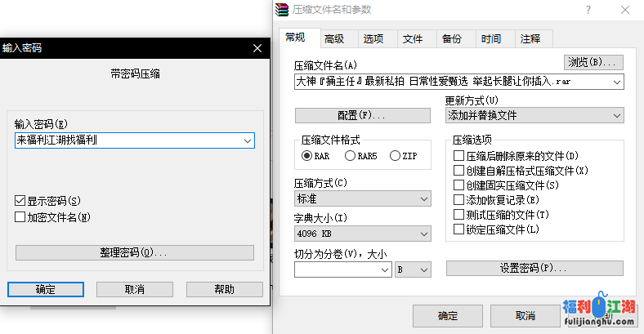
Task: Enable 创建自解压格式压缩文件 checkbox
Action: [458, 171]
